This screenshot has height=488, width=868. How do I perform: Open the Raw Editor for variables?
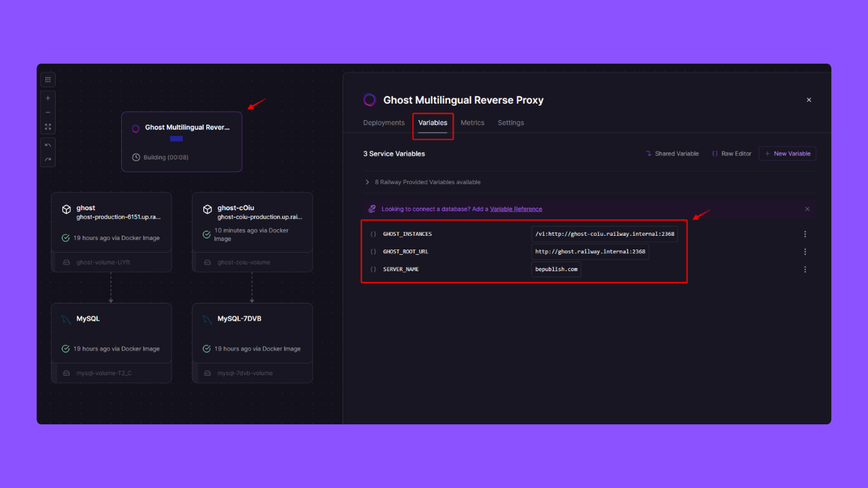pos(731,153)
